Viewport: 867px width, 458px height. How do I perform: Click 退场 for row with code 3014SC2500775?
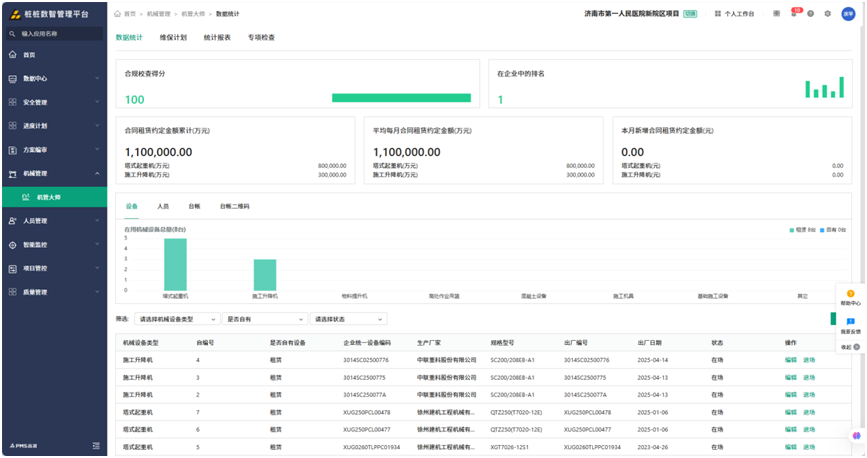pyautogui.click(x=809, y=378)
